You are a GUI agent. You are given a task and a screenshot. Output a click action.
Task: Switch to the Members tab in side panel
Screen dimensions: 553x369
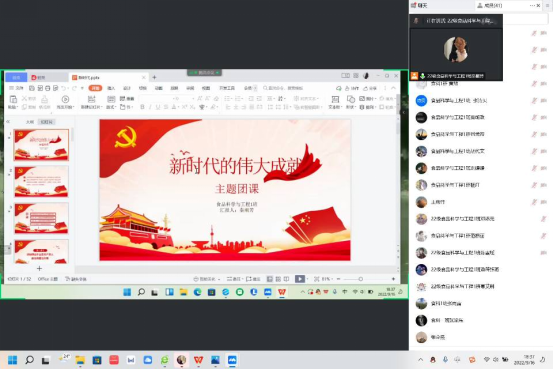pos(493,5)
